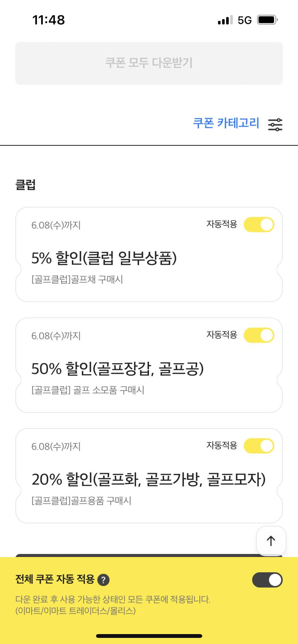Tap the status bar clock showing 11:48
The image size is (298, 644).
49,20
